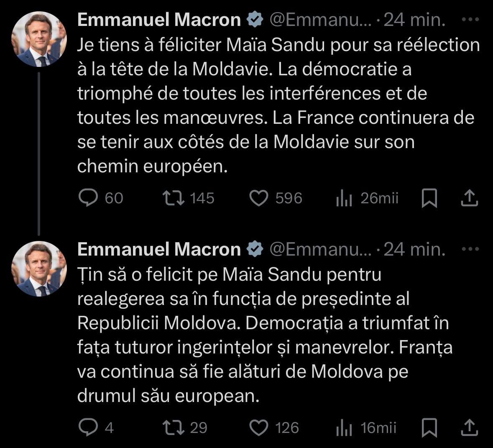Viewport: 493px width, 448px height.
Task: Bookmark the Romanian-language tweet
Action: [x=429, y=428]
